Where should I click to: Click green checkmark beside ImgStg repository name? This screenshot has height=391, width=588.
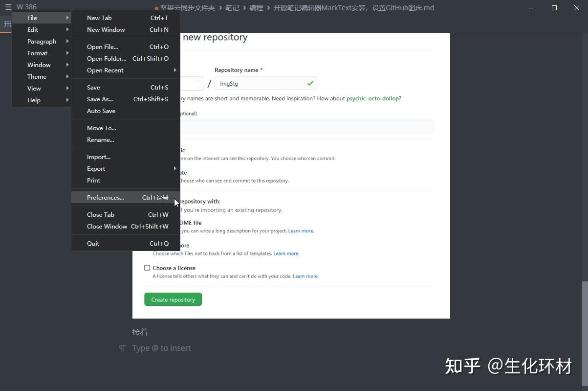coord(310,83)
